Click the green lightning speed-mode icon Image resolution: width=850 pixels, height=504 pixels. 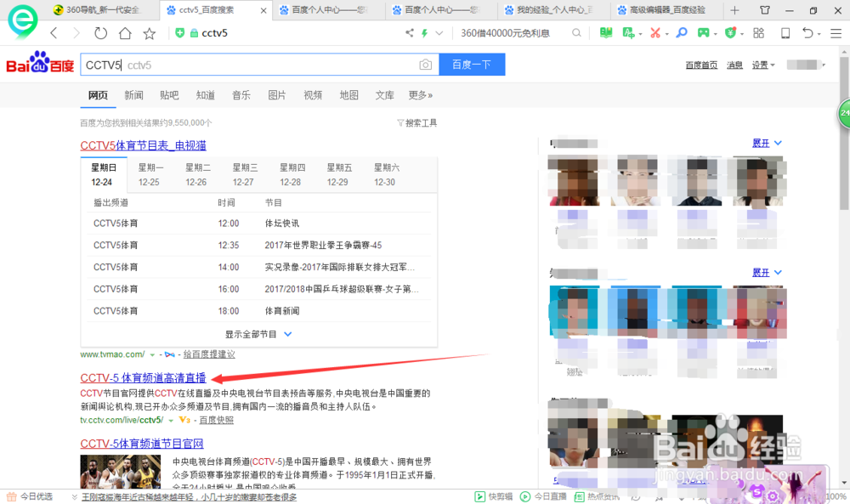tap(424, 33)
